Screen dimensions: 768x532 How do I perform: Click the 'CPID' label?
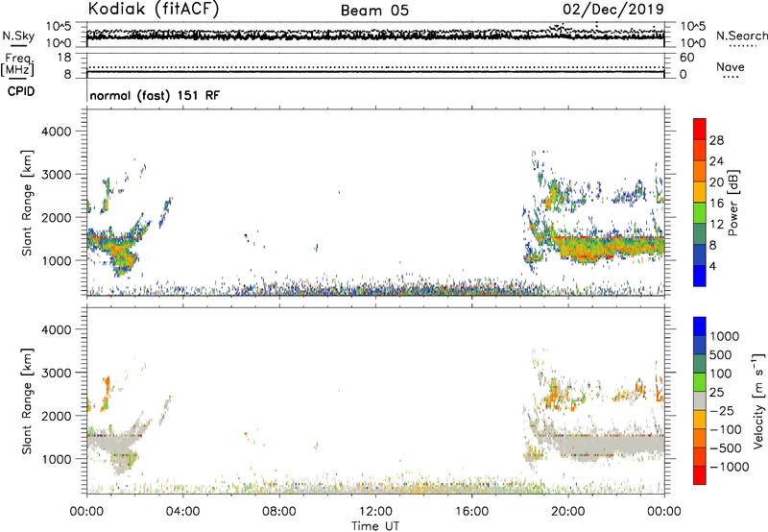coord(21,91)
